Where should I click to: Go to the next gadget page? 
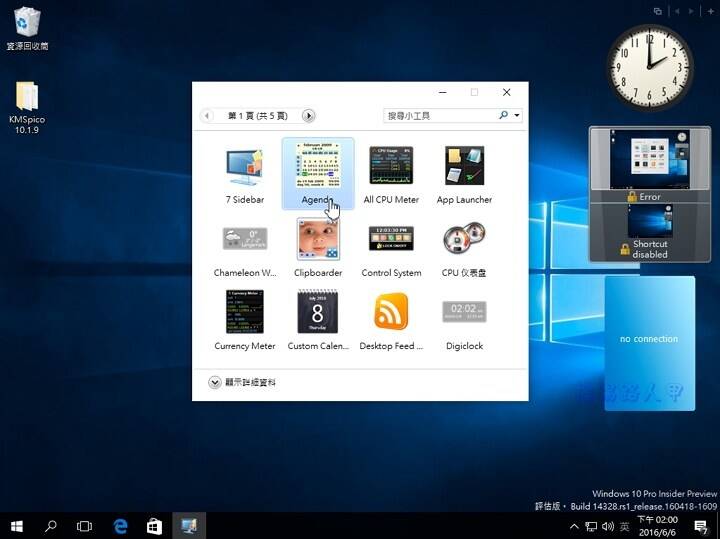click(309, 116)
